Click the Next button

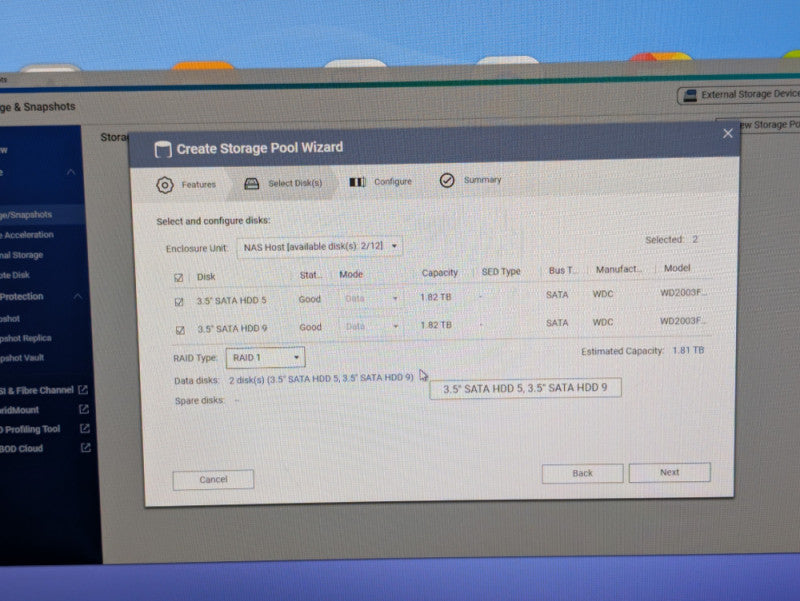pyautogui.click(x=669, y=472)
